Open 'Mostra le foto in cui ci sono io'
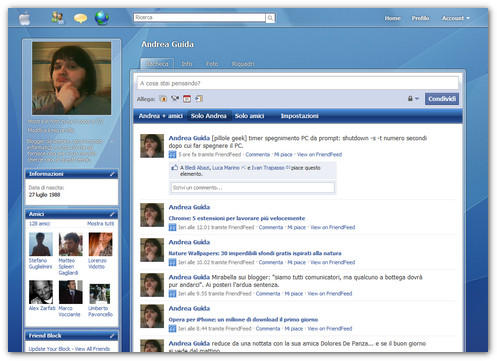Screen dimensions: 497x361 pyautogui.click(x=65, y=121)
